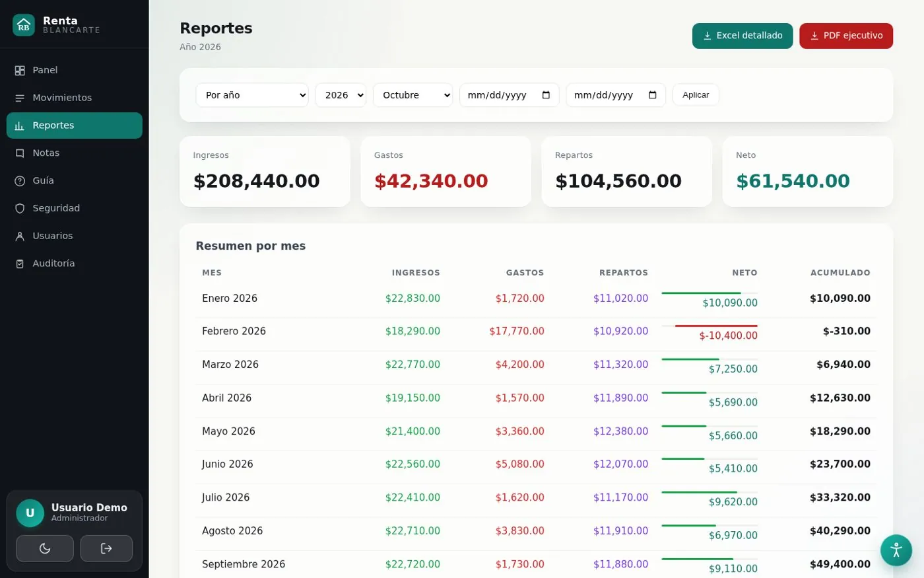
Task: Open the 'Por año' period dropdown
Action: tap(252, 95)
